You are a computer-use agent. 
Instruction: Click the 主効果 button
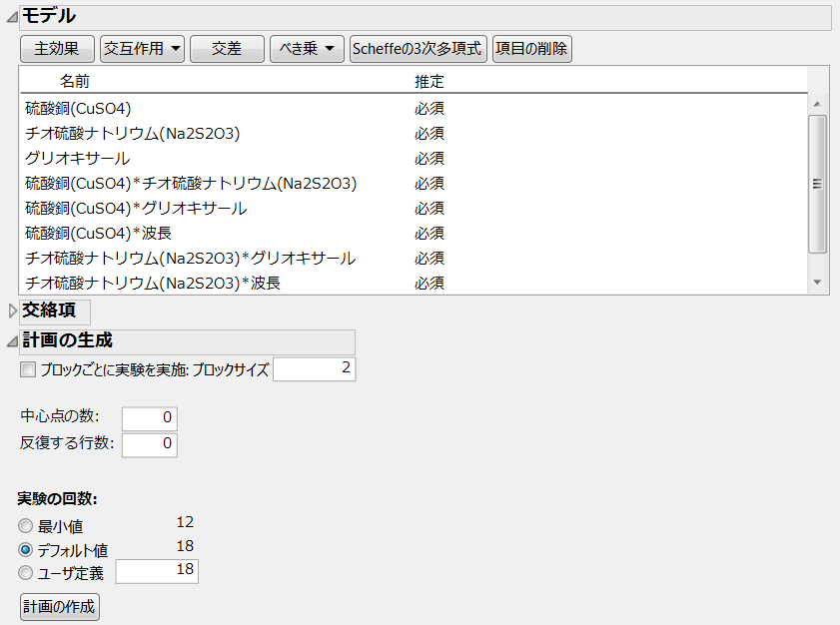click(x=57, y=49)
